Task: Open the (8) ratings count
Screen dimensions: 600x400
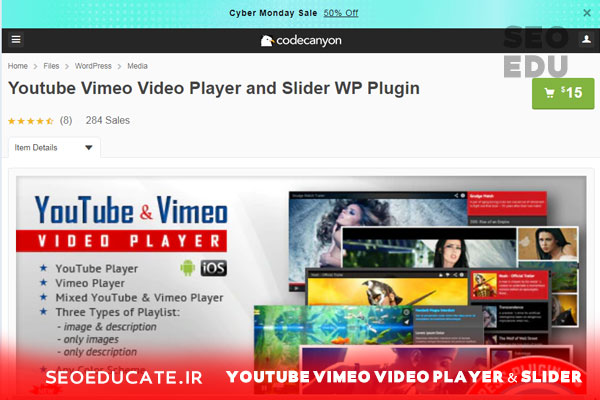Action: click(66, 121)
